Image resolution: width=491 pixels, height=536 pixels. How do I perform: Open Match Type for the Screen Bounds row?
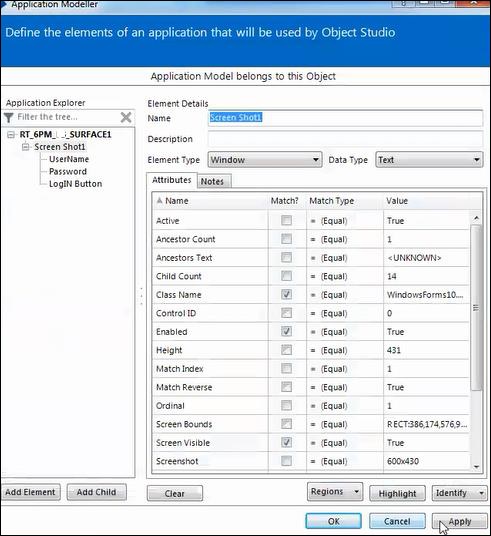345,424
